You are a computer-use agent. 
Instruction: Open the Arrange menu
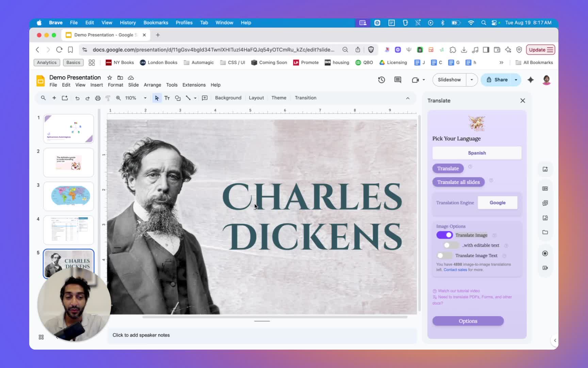[x=152, y=85]
